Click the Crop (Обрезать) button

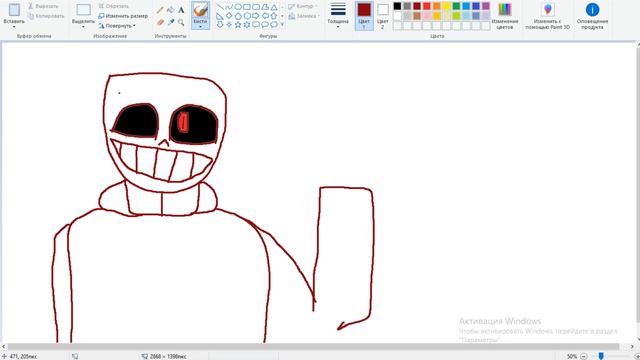pyautogui.click(x=114, y=6)
